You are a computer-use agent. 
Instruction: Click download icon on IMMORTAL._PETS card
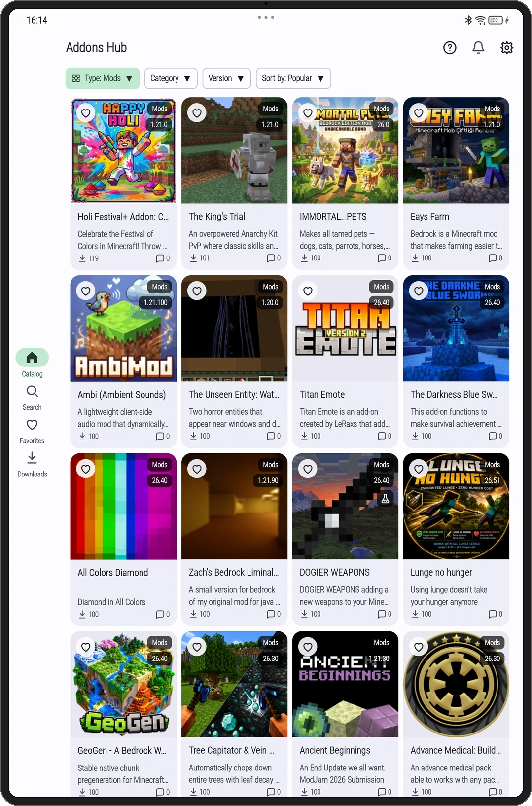[x=304, y=258]
